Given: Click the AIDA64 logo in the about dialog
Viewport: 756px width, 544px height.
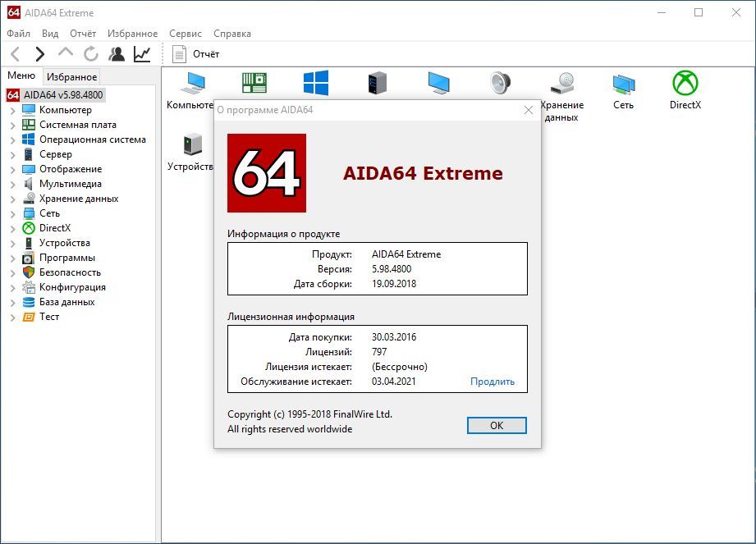Looking at the screenshot, I should [267, 173].
